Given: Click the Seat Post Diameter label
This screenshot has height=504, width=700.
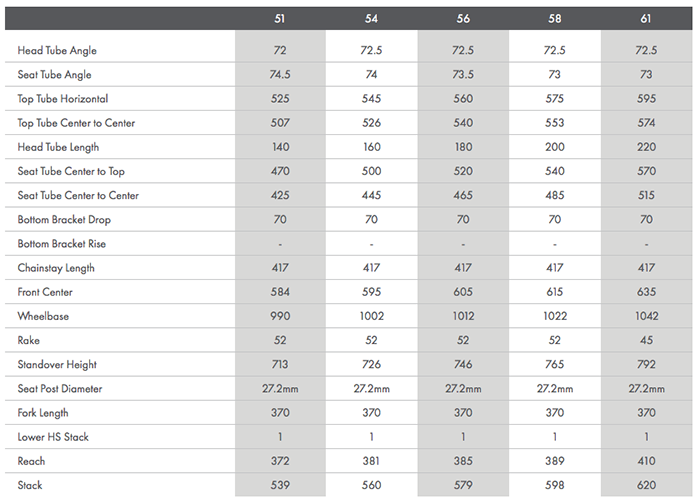Looking at the screenshot, I should click(x=60, y=389).
